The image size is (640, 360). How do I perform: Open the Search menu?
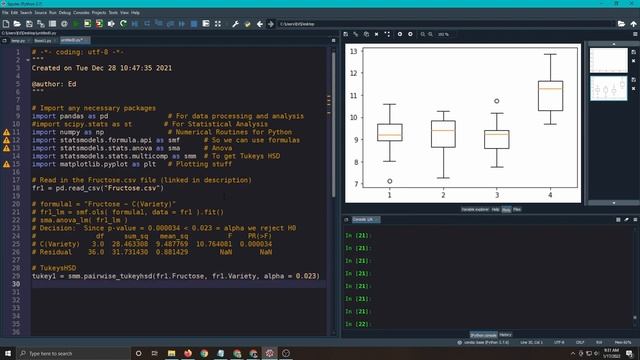[26, 13]
